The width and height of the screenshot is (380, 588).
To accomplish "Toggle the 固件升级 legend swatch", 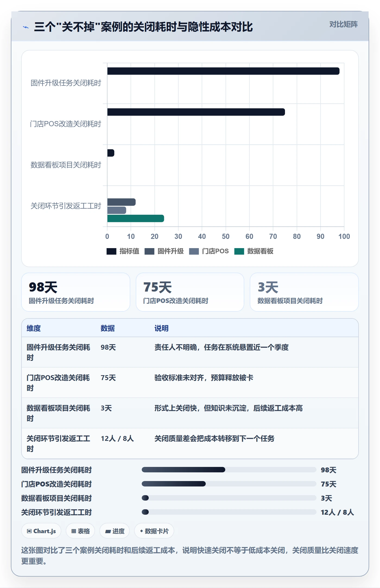I will 149,251.
